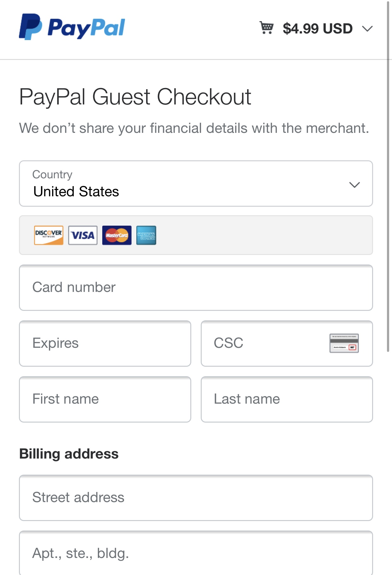Click the chevron beside United States
392x575 pixels.
tap(354, 185)
